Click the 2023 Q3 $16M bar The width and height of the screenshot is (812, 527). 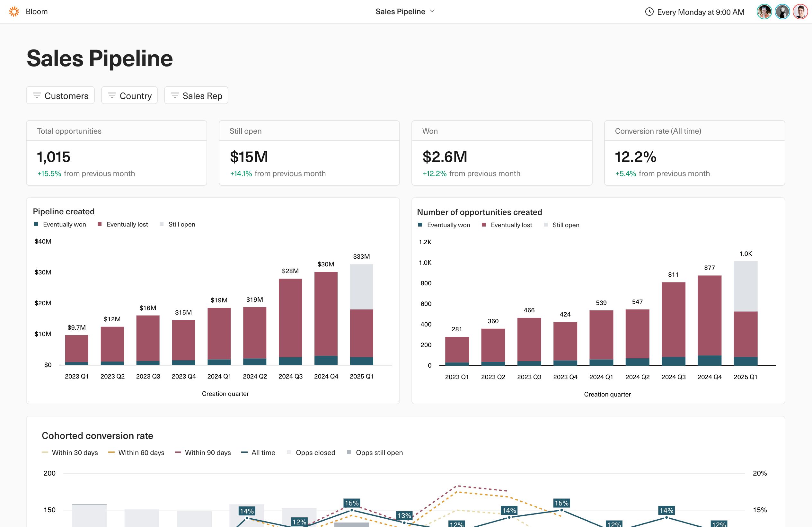148,340
